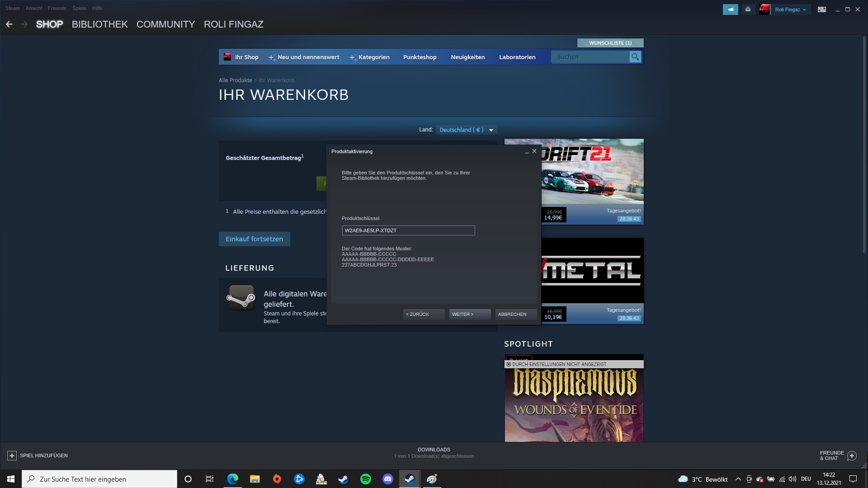Open Freunde & Chat plus icon

[852, 455]
